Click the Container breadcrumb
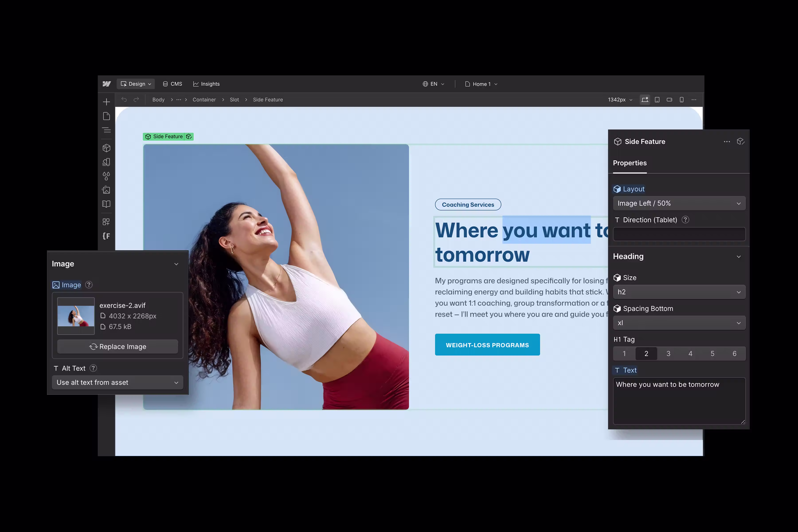The width and height of the screenshot is (798, 532). [x=204, y=100]
